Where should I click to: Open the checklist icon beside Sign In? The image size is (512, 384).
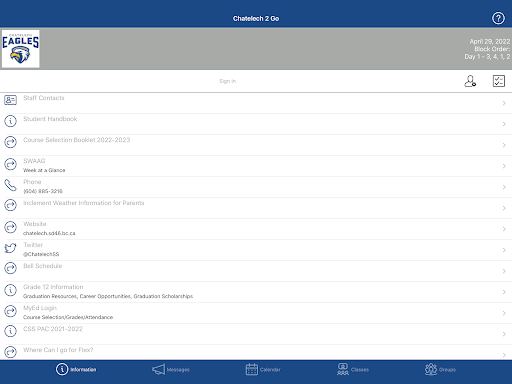click(499, 81)
